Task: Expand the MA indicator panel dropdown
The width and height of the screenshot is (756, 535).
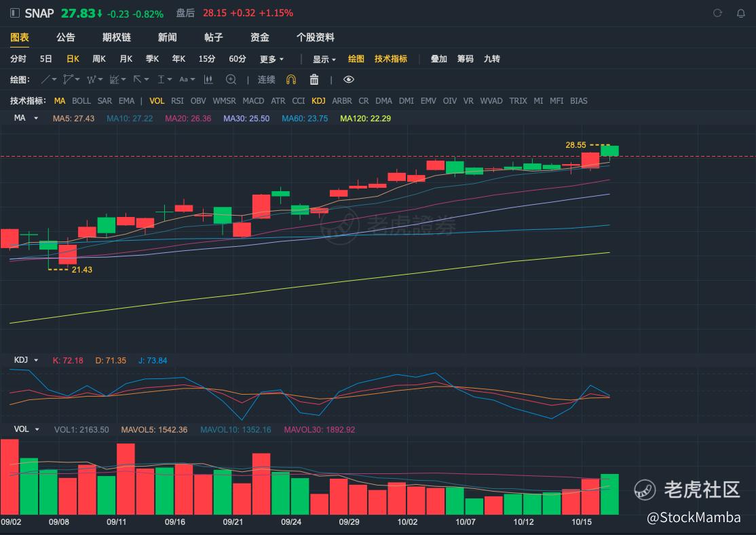Action: (x=36, y=118)
